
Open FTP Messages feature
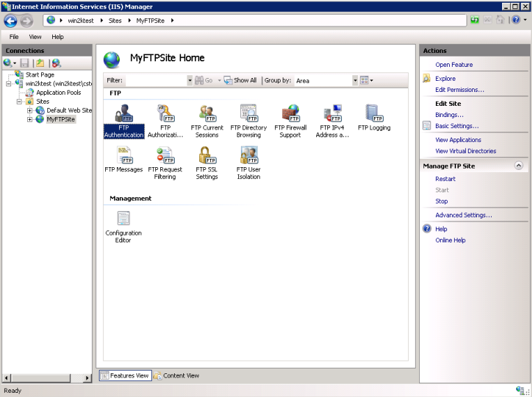click(x=124, y=159)
